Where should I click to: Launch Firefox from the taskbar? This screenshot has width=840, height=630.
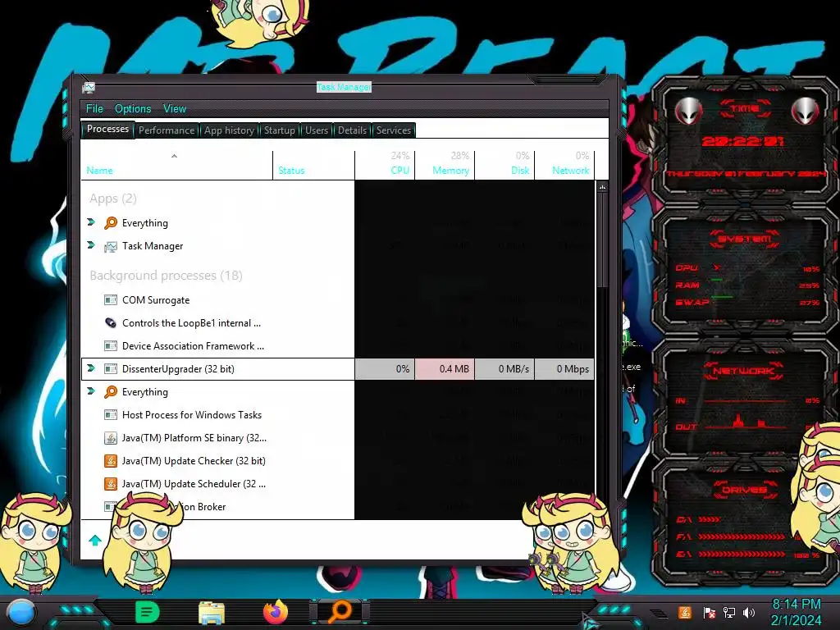tap(276, 612)
